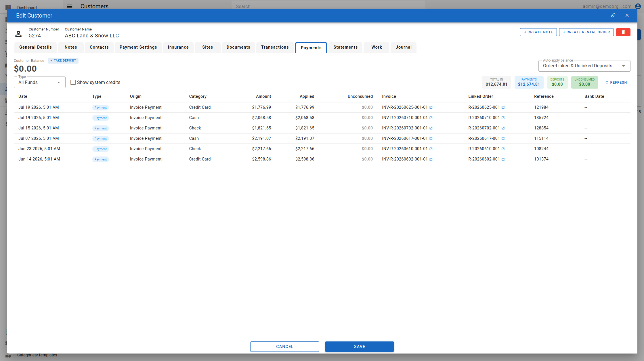Open invoice INV-R-20260610-001-01 external link icon
The image size is (644, 361).
(x=431, y=149)
